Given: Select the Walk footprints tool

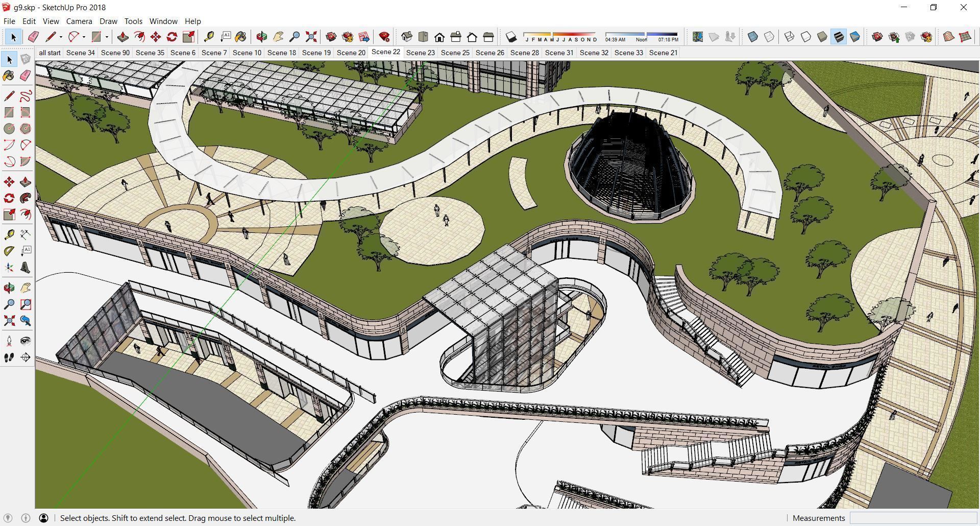Looking at the screenshot, I should pyautogui.click(x=9, y=357).
